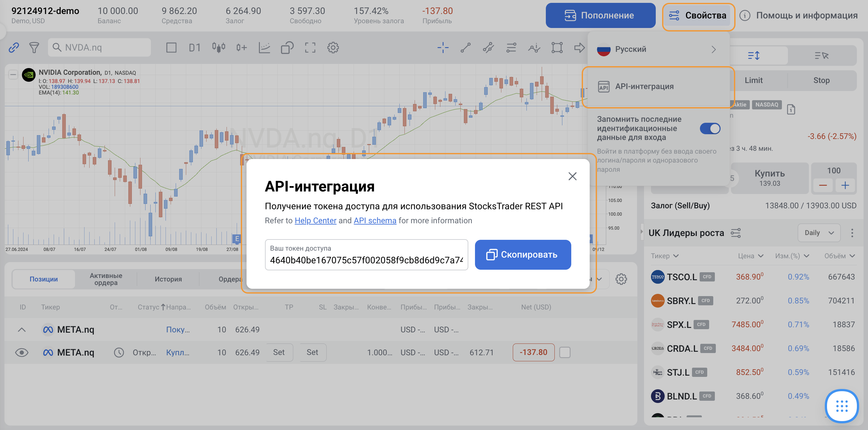Click the filter funnel icon
Screen dimensions: 868x430
[34, 48]
